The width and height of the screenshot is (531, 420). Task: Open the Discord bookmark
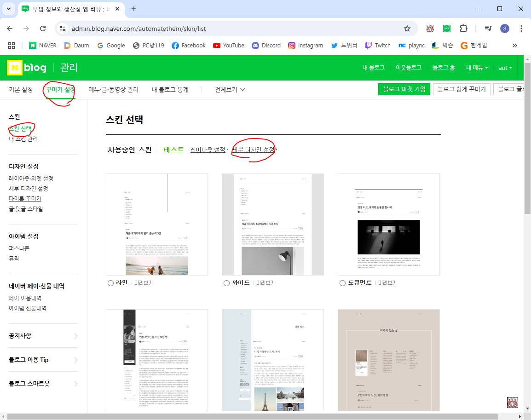266,46
